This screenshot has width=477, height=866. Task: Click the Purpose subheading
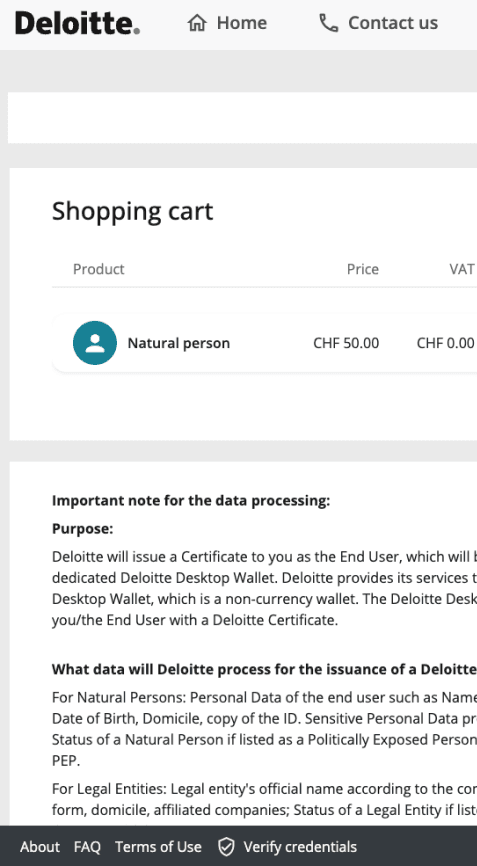82,529
